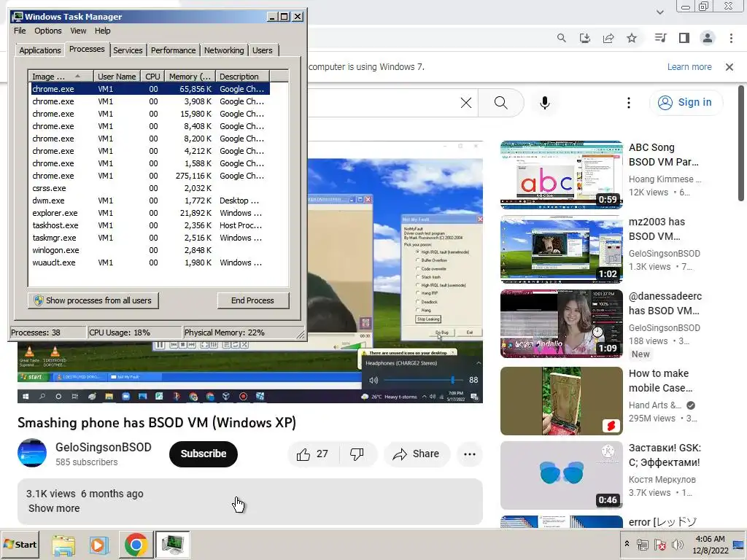Viewport: 747px width, 560px height.
Task: Sort processes by Memory column
Action: pos(190,76)
